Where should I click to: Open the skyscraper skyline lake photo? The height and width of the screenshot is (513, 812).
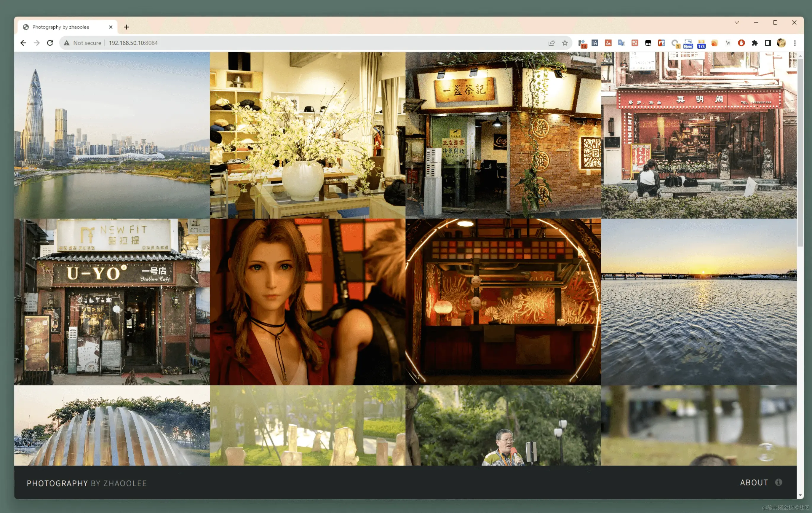[x=112, y=135]
